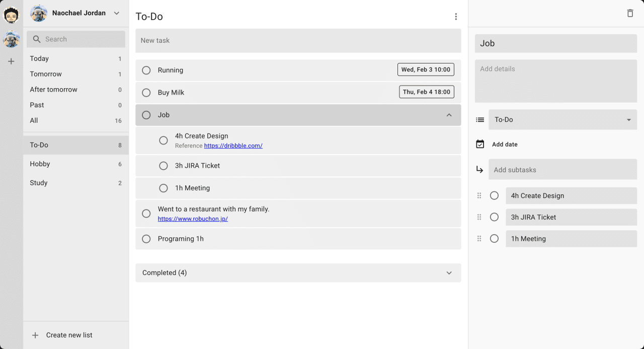Mark Running task as complete
644x349 pixels.
tap(146, 70)
